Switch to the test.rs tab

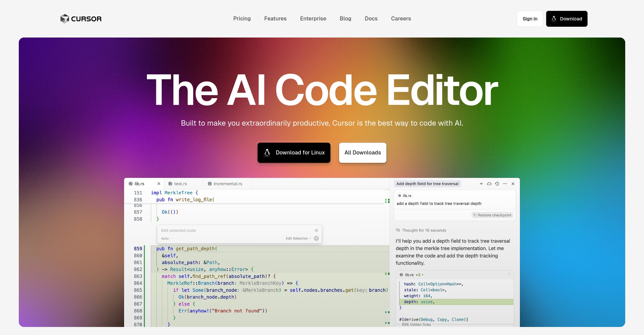click(180, 184)
